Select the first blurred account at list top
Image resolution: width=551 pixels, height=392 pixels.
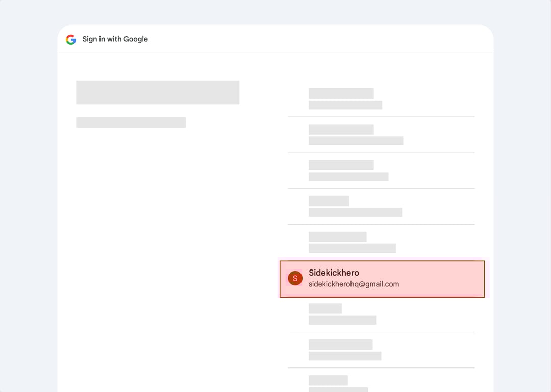pos(381,99)
